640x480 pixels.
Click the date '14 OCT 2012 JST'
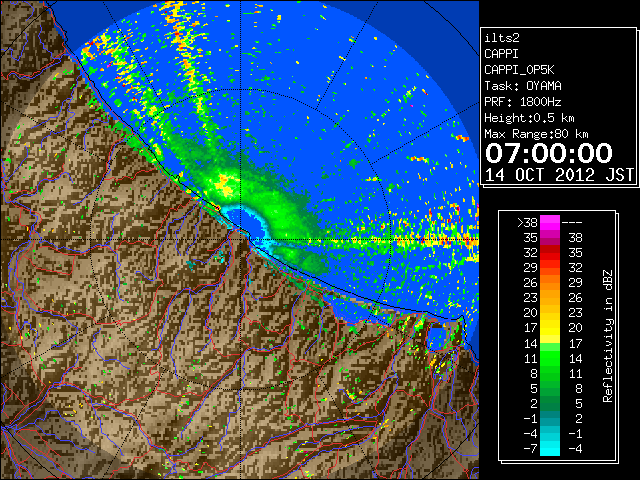click(x=559, y=175)
